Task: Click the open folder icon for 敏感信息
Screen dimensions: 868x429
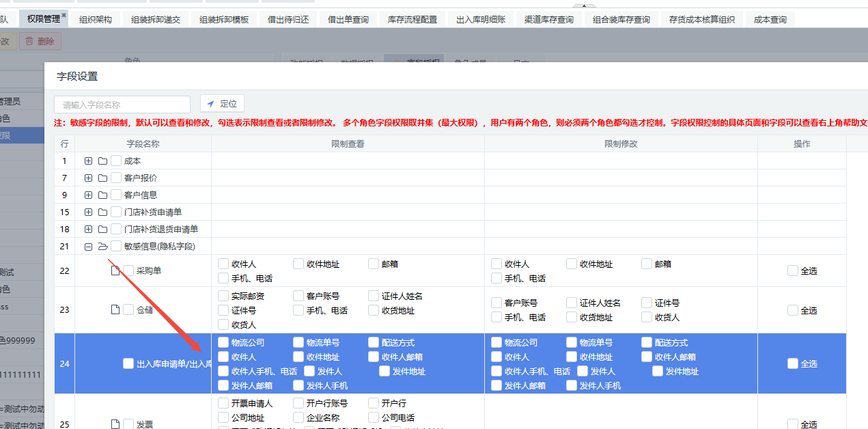Action: pos(102,247)
